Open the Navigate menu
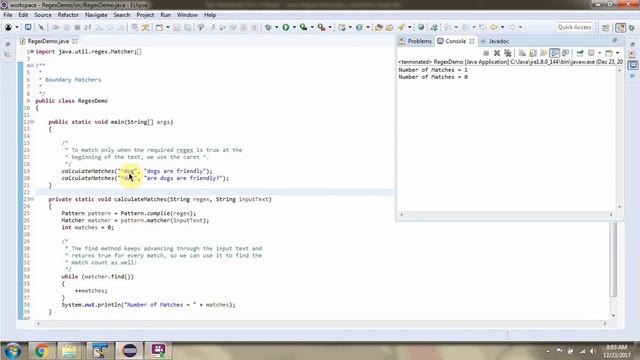 pyautogui.click(x=96, y=15)
